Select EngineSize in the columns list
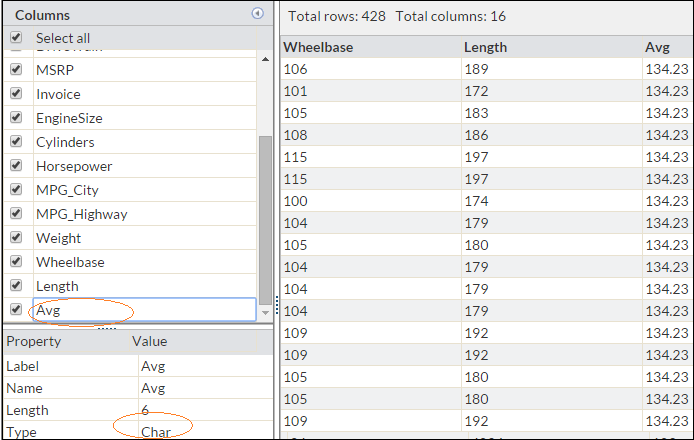 click(69, 118)
